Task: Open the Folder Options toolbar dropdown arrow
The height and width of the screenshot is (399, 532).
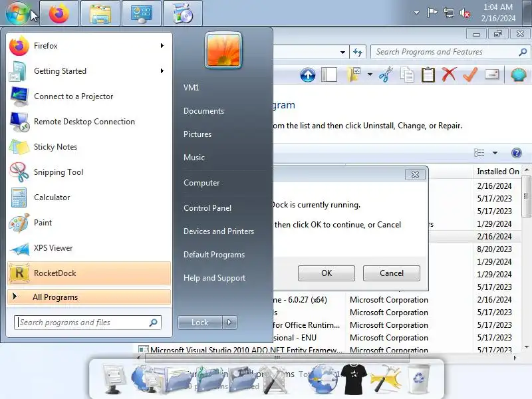Action: tap(370, 74)
